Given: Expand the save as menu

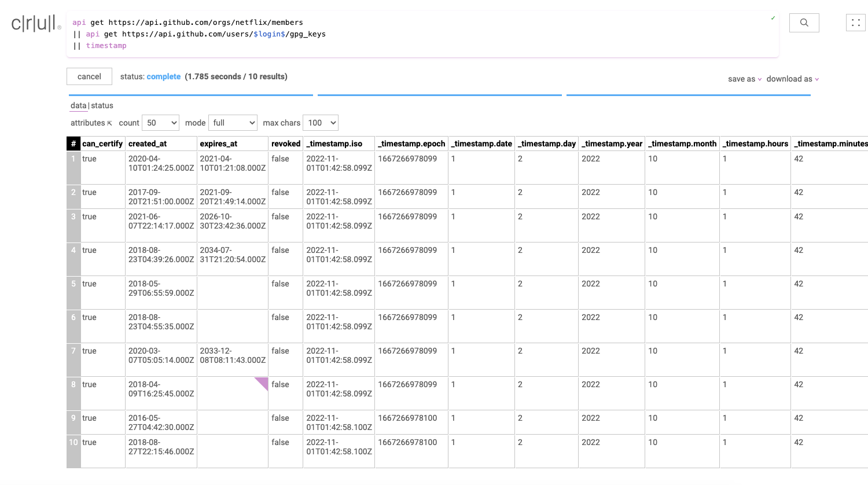Looking at the screenshot, I should 744,79.
